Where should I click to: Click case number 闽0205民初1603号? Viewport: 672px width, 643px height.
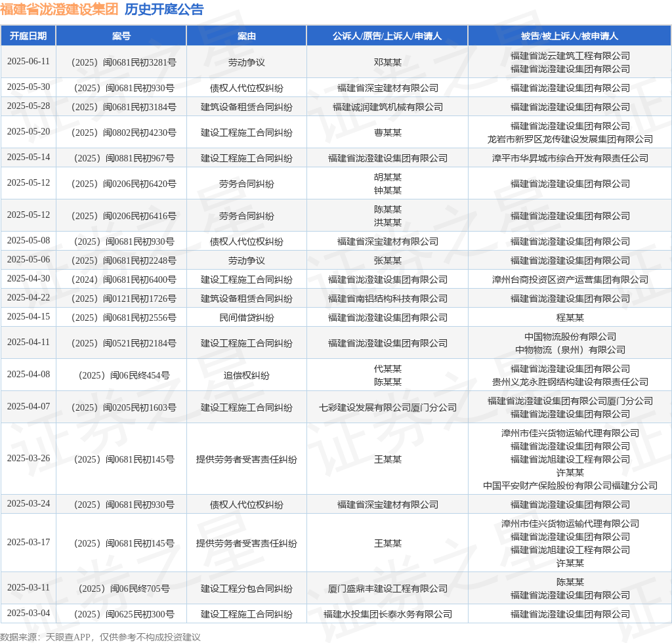point(124,407)
